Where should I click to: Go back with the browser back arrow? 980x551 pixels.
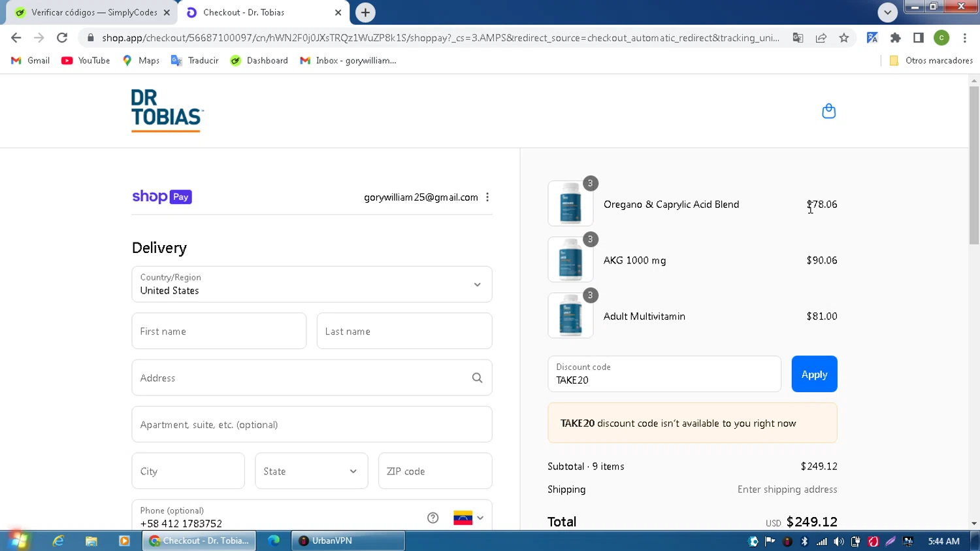16,38
